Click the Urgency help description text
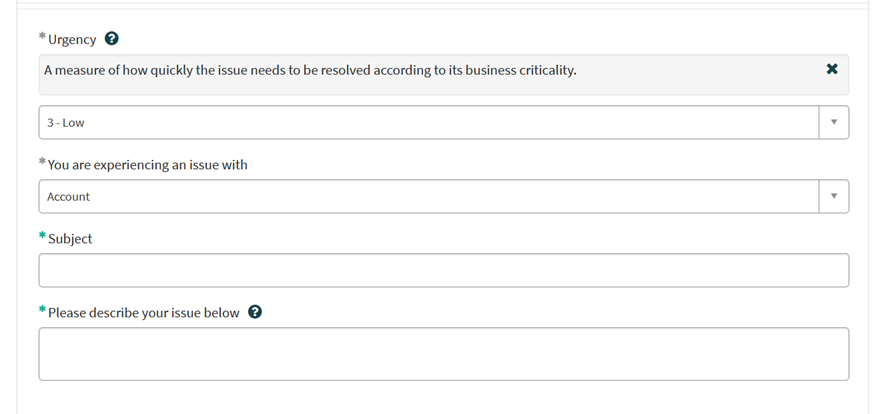The image size is (878, 414). [310, 70]
